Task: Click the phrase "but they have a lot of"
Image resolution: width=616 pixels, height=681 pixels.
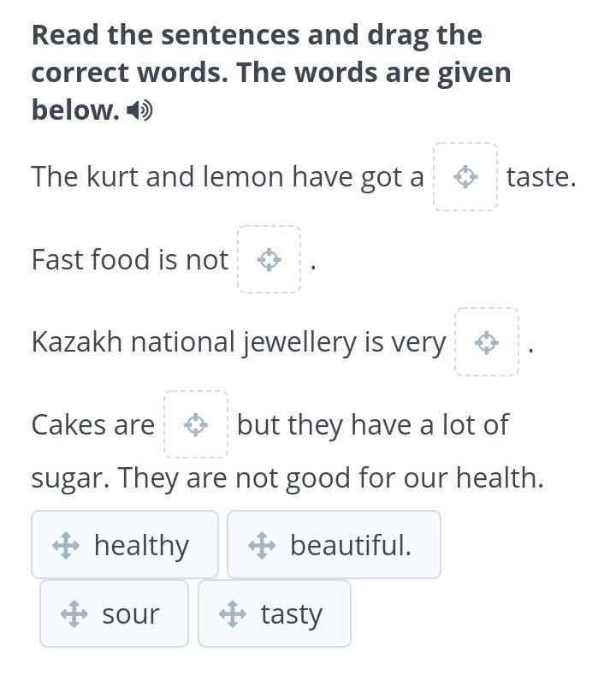Action: [372, 424]
